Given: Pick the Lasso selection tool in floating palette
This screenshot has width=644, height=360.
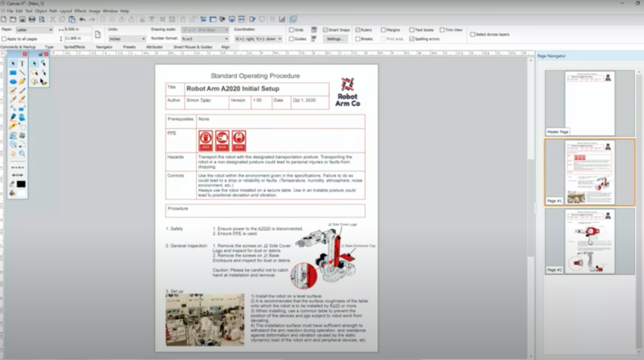Looking at the screenshot, I should [34, 72].
